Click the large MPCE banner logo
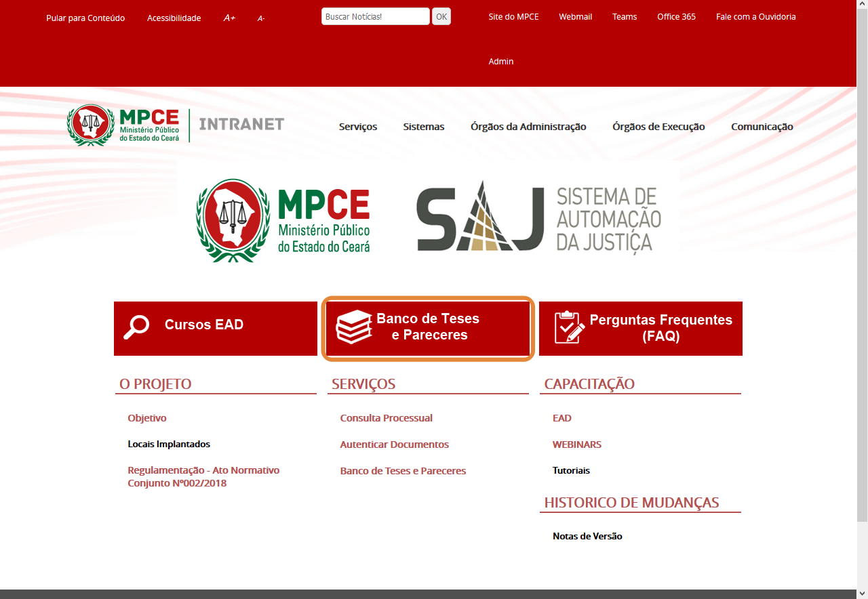 click(x=283, y=221)
